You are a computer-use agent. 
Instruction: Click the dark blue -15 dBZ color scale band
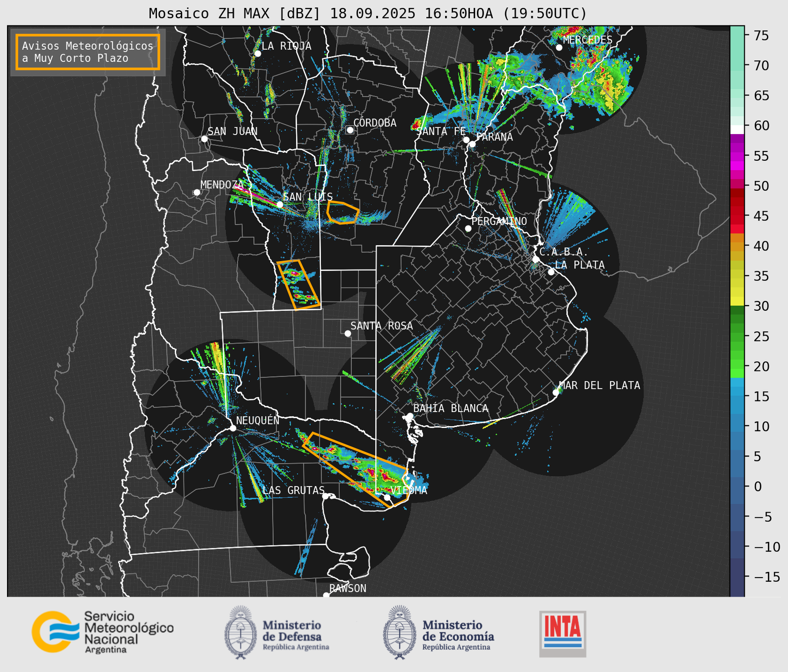pos(737,577)
